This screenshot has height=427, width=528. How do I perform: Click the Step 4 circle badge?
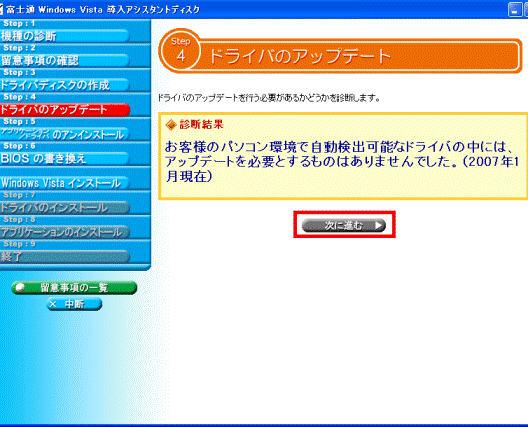[181, 52]
